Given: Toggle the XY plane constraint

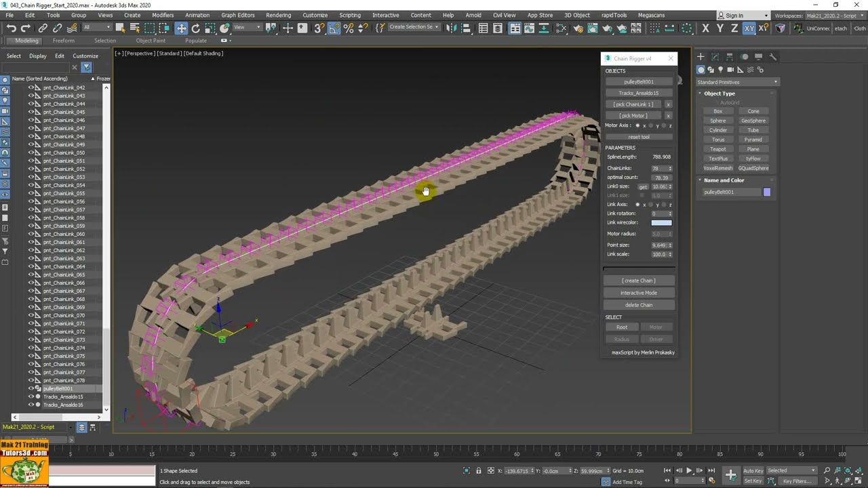Looking at the screenshot, I should click(x=749, y=28).
